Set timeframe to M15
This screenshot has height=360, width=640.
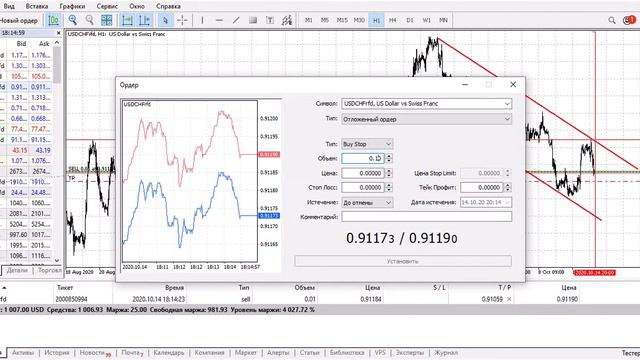coord(342,20)
